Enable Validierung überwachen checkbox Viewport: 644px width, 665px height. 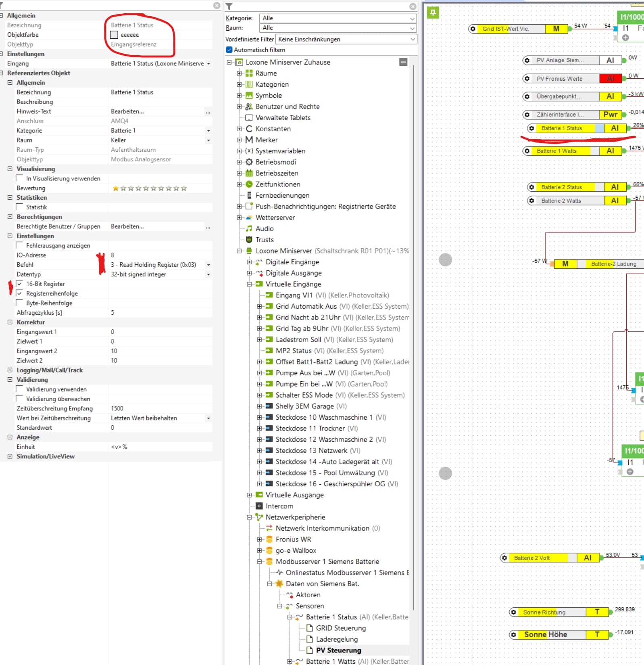pyautogui.click(x=19, y=399)
